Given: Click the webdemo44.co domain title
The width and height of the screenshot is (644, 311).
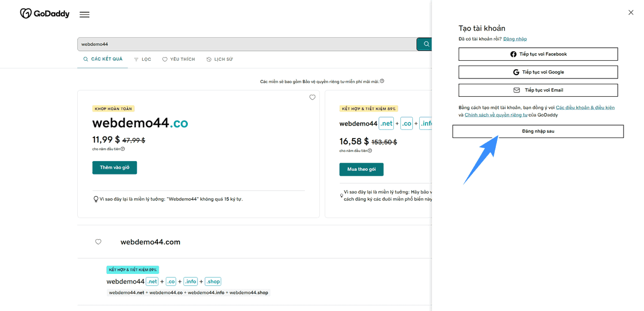Looking at the screenshot, I should click(x=140, y=123).
